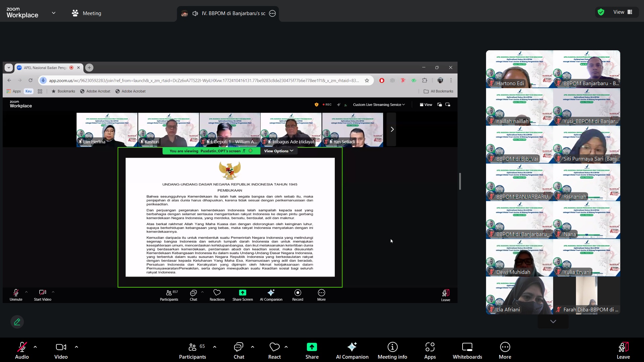The image size is (644, 362).
Task: Click the green Share button icon
Action: tap(312, 347)
